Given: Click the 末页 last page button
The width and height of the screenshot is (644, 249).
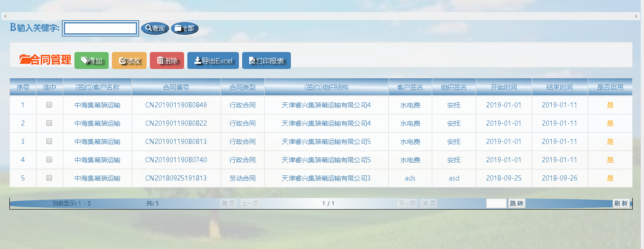Looking at the screenshot, I should (429, 204).
